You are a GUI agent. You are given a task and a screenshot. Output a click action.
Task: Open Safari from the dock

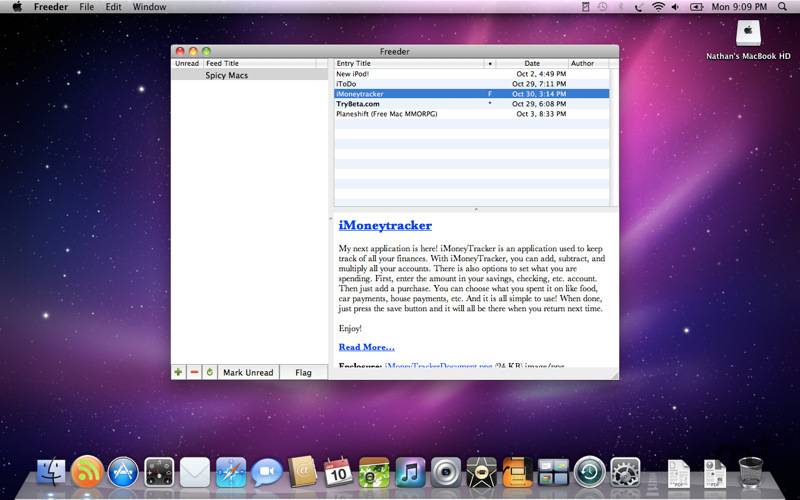[x=231, y=472]
